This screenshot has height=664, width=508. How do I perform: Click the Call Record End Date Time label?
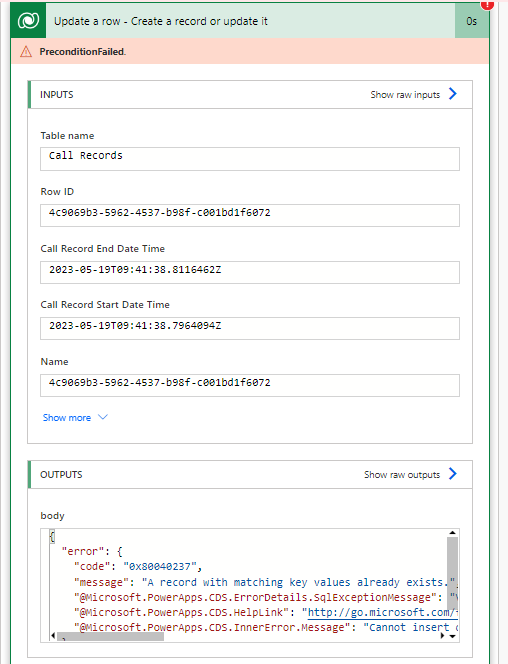coord(102,249)
